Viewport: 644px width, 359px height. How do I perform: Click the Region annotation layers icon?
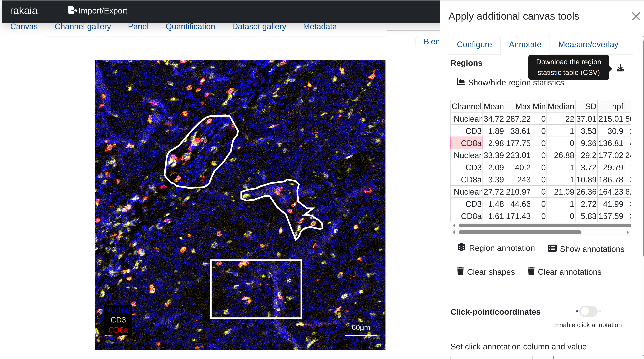click(x=461, y=247)
